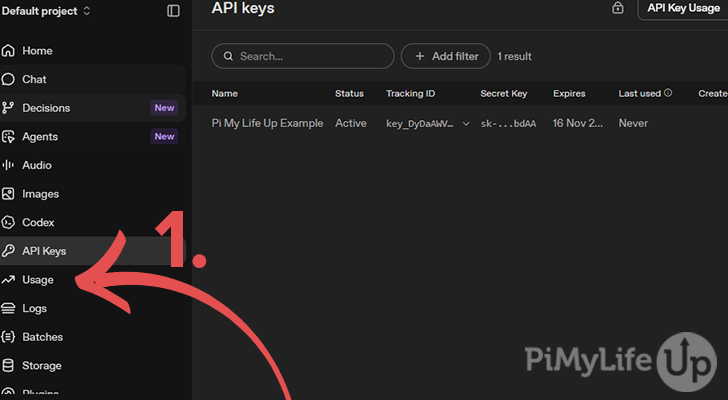The image size is (728, 400).
Task: Click the Logs stack icon
Action: coord(8,309)
